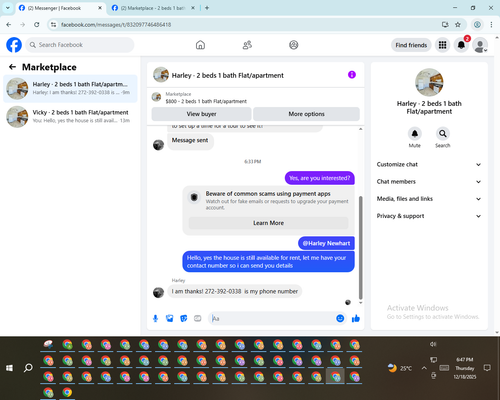
Task: Open the Facebook menu grid icon
Action: (x=442, y=45)
